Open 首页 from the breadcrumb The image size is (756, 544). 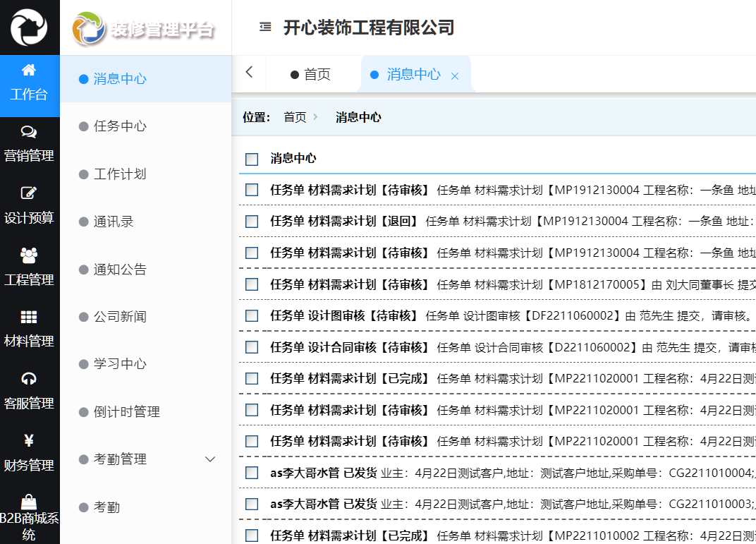[292, 117]
